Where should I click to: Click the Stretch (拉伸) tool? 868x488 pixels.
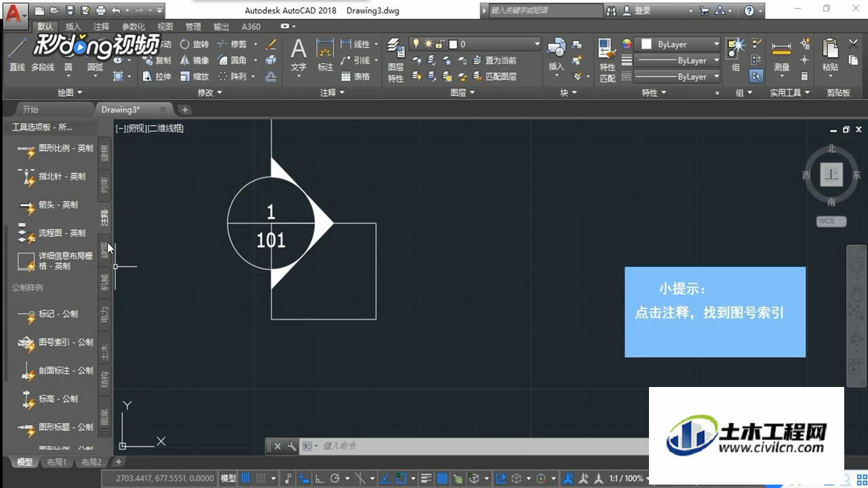157,77
